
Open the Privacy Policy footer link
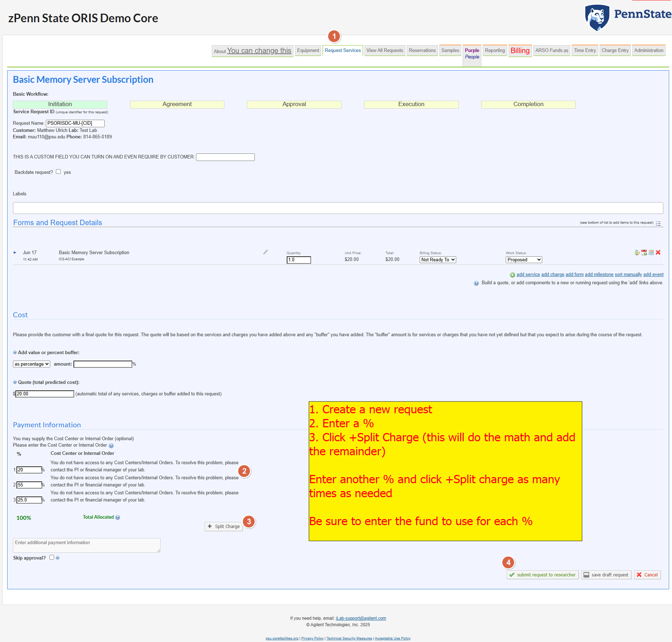click(313, 638)
